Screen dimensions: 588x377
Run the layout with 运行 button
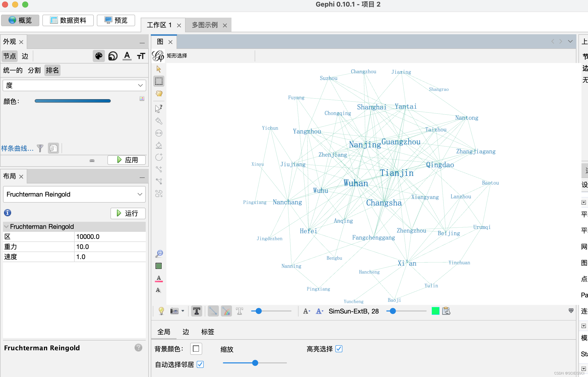(x=128, y=213)
